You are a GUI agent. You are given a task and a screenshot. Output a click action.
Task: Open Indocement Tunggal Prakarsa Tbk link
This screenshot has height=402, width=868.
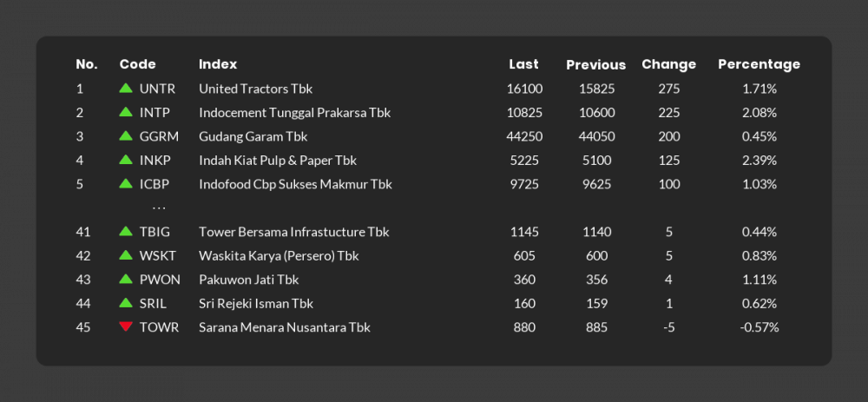[294, 113]
